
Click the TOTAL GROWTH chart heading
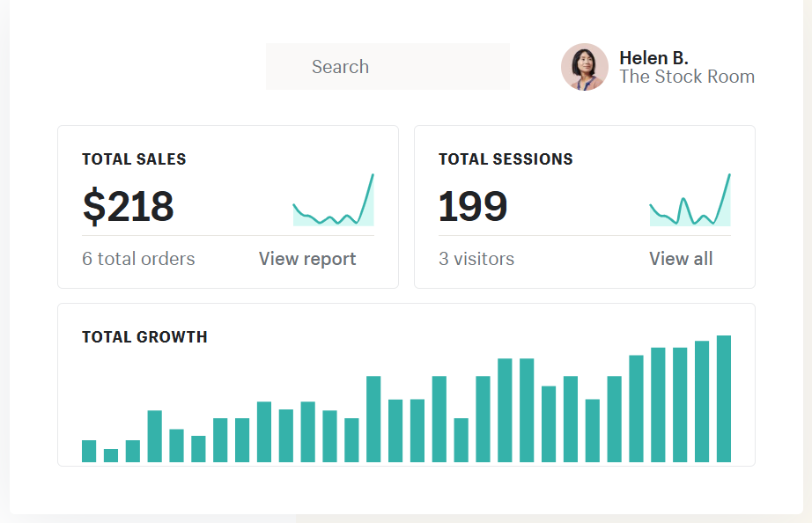tap(144, 337)
